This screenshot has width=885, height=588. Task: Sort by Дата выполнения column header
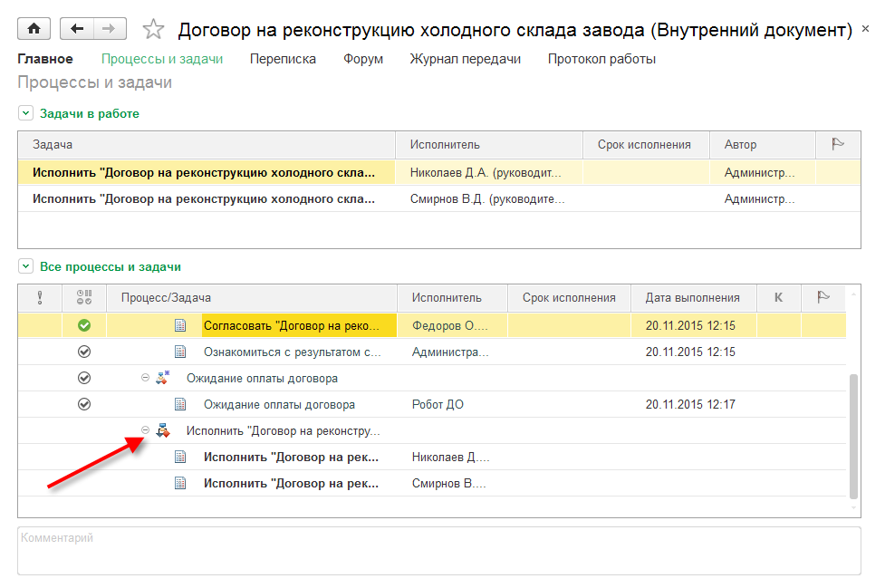[692, 297]
